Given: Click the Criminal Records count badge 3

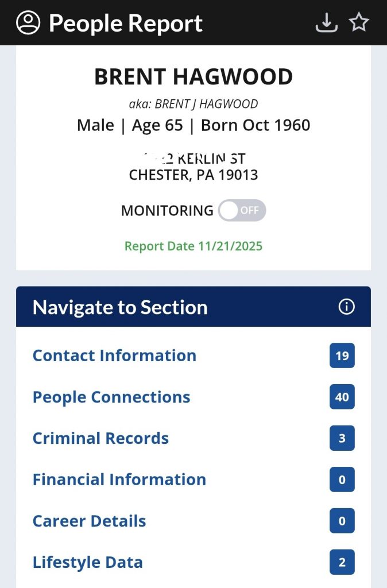Looking at the screenshot, I should tap(342, 438).
